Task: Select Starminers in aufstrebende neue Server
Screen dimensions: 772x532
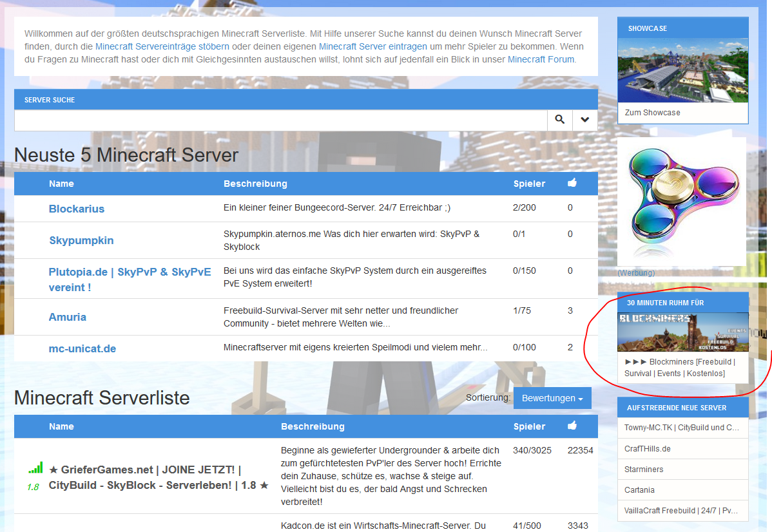Action: (x=644, y=470)
